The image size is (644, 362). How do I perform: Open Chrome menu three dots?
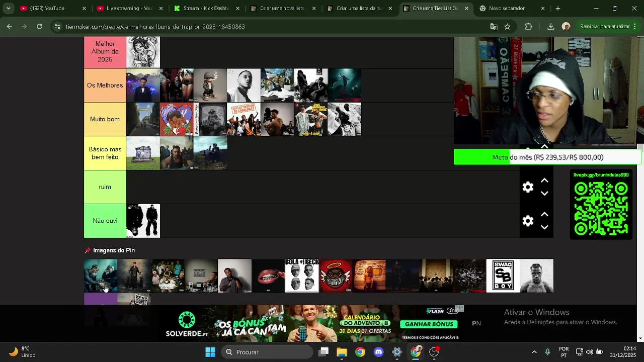click(636, 27)
